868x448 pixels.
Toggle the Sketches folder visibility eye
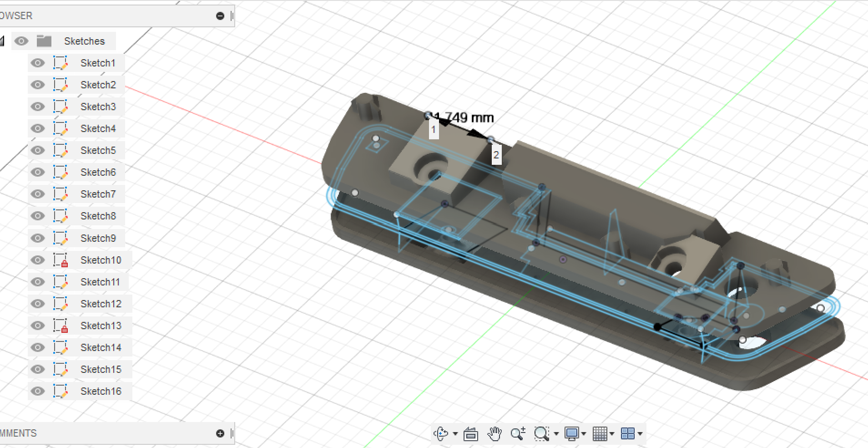21,41
